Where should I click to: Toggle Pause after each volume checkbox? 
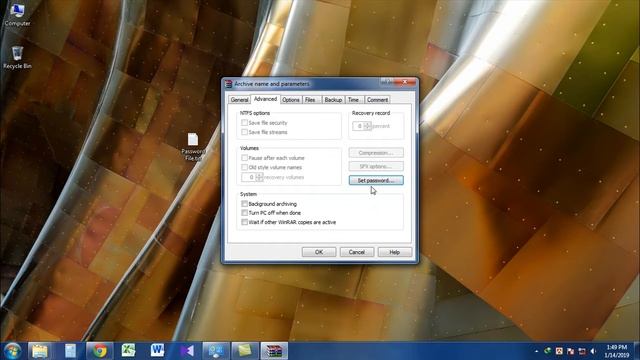244,158
